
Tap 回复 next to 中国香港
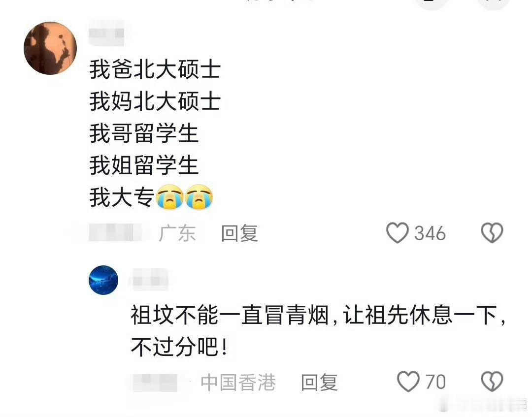pyautogui.click(x=319, y=382)
